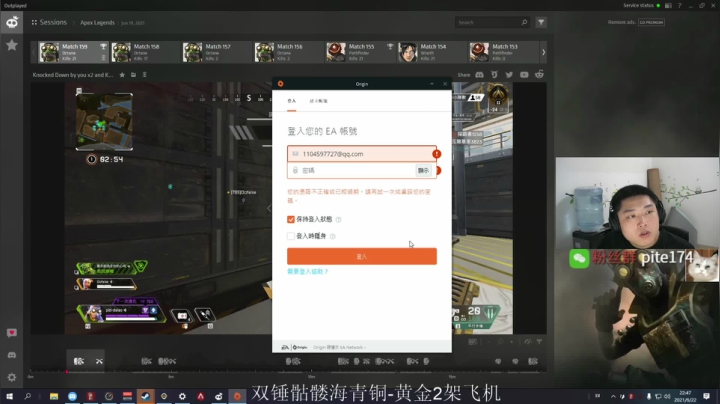The width and height of the screenshot is (720, 404).
Task: Open File Explorer from taskbar
Action: click(x=54, y=396)
